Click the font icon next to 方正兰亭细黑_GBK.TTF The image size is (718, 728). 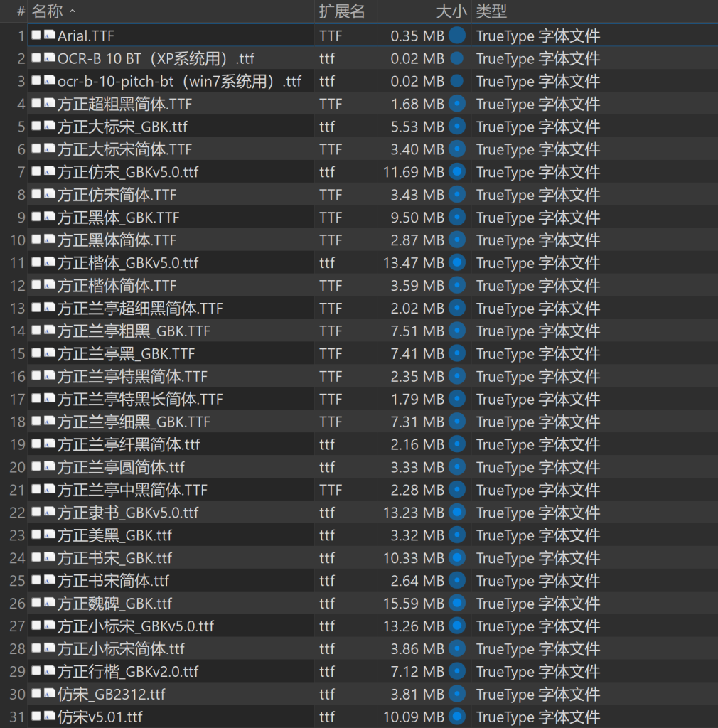coord(50,421)
